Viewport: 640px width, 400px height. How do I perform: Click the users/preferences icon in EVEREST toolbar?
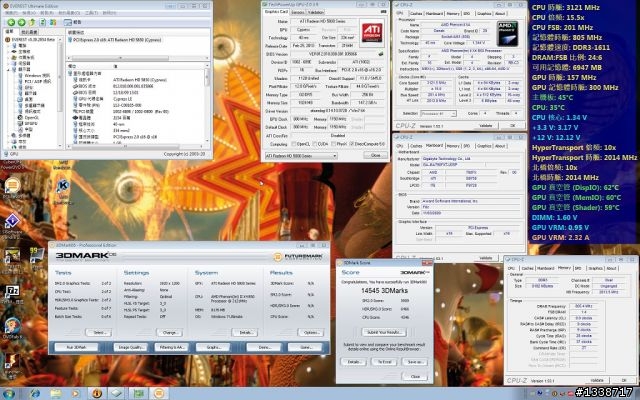pyautogui.click(x=53, y=22)
